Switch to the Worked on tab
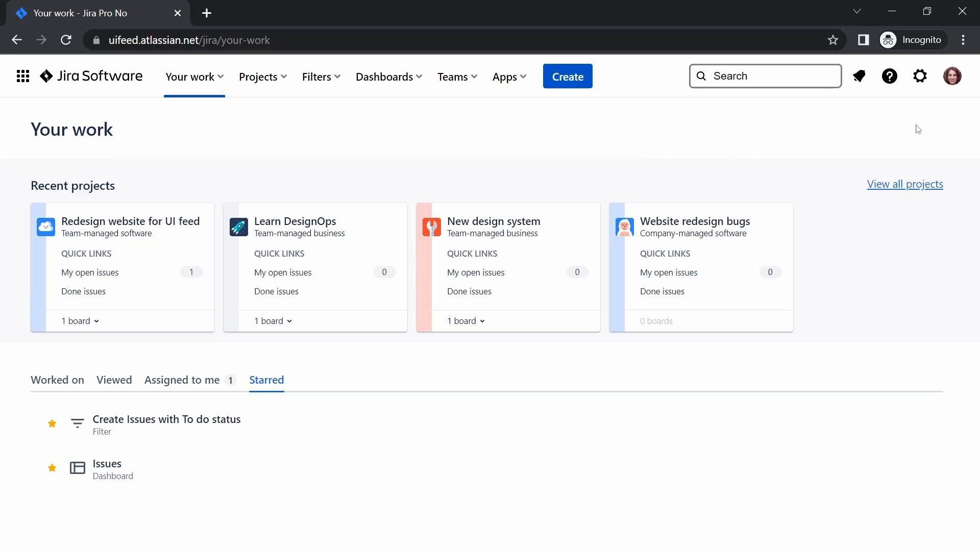The height and width of the screenshot is (551, 980). click(57, 380)
